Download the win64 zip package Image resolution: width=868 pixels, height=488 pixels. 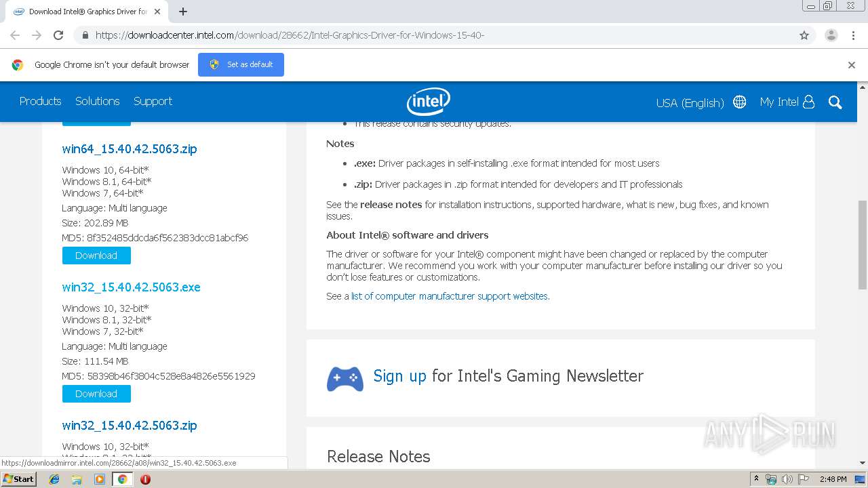[x=96, y=256]
